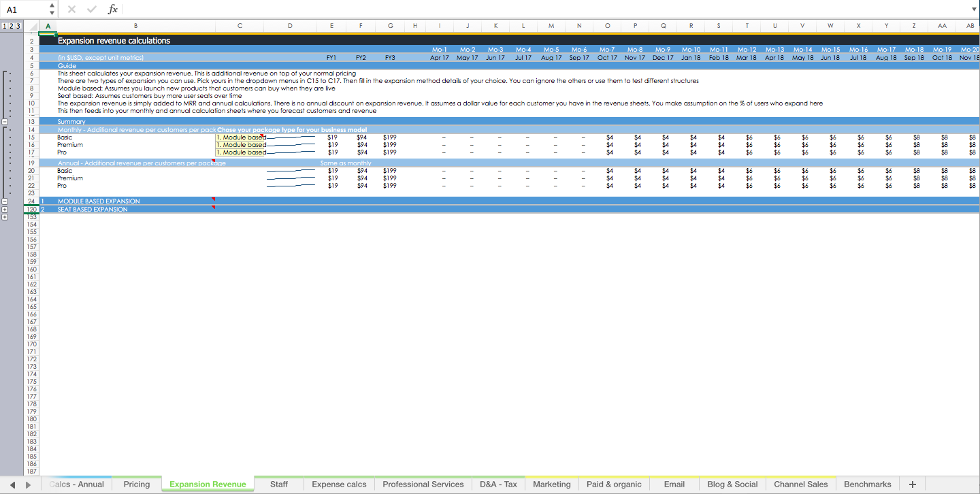Image resolution: width=980 pixels, height=494 pixels.
Task: Collapse the Summary group at row 24
Action: click(5, 201)
